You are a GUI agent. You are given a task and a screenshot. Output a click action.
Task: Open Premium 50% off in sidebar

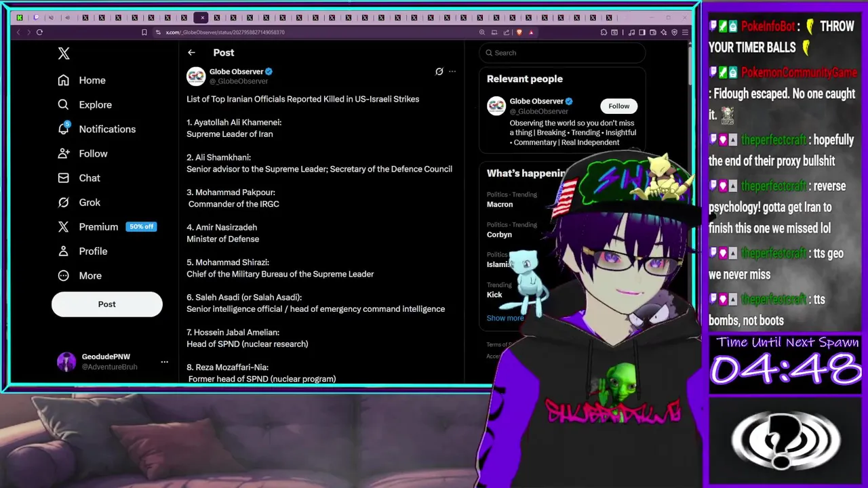click(x=107, y=226)
